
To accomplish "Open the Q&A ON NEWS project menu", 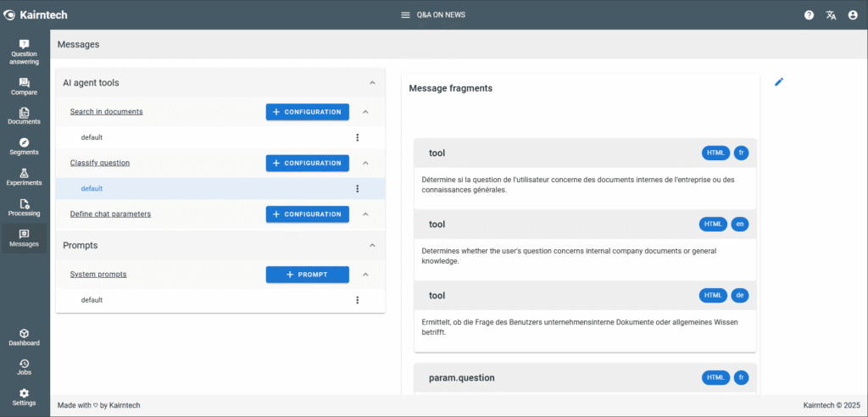I will point(433,15).
